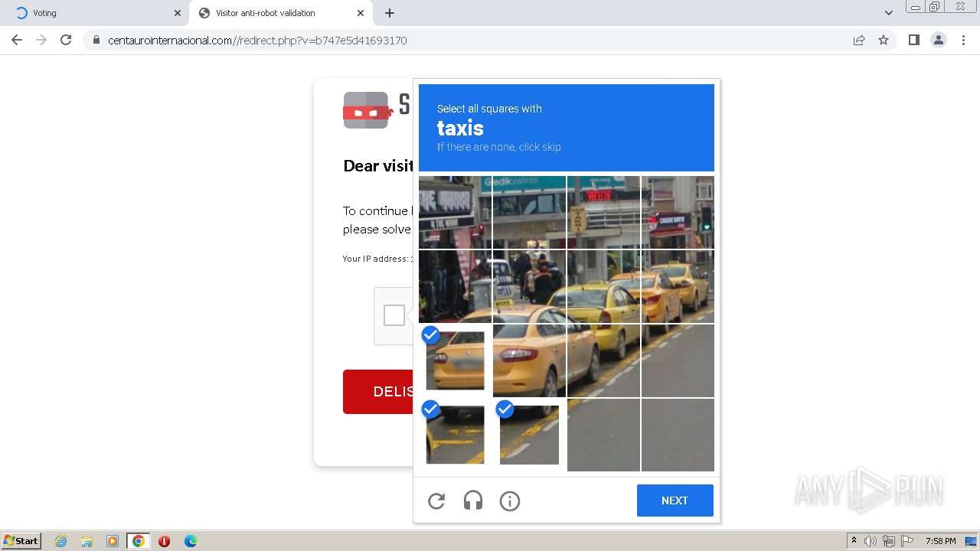Image resolution: width=980 pixels, height=551 pixels.
Task: Uncheck the bottom-left tile with yellow road markings
Action: pos(455,435)
